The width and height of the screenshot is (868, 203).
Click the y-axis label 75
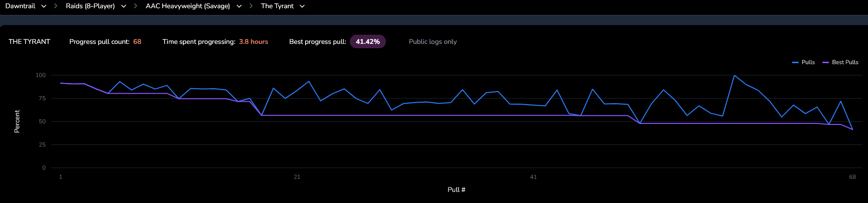pos(42,98)
